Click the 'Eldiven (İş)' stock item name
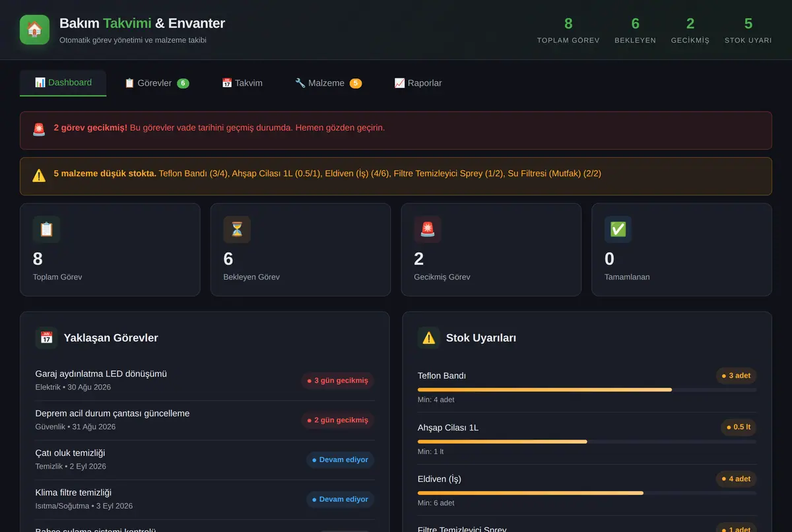The image size is (792, 532). (440, 479)
